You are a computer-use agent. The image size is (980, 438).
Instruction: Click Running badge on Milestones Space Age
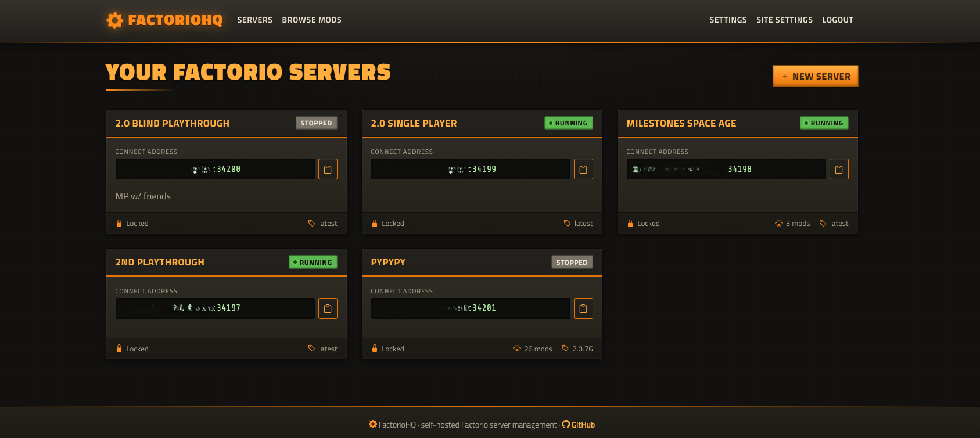[824, 123]
